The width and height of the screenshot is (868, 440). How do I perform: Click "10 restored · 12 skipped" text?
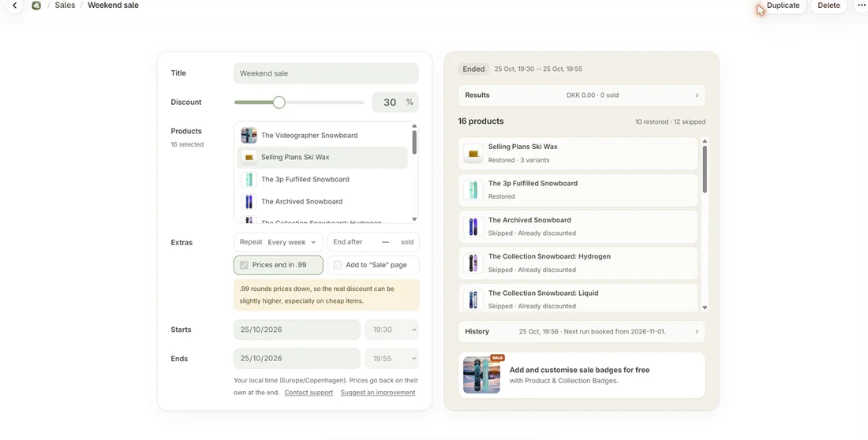670,121
